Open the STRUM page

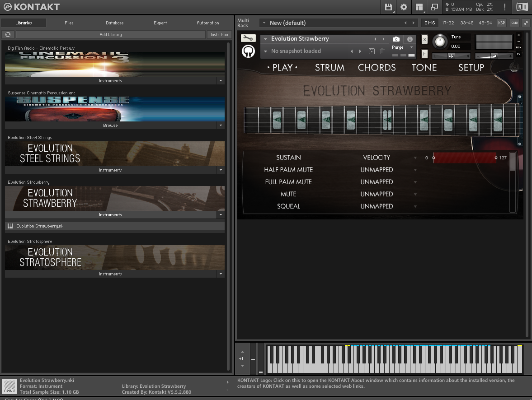pos(330,67)
